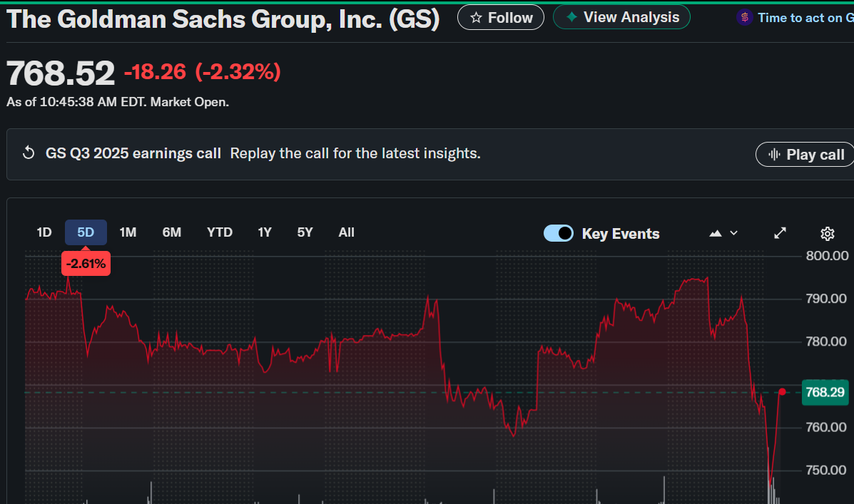Select the 5D time range
This screenshot has height=504, width=854.
[x=86, y=232]
